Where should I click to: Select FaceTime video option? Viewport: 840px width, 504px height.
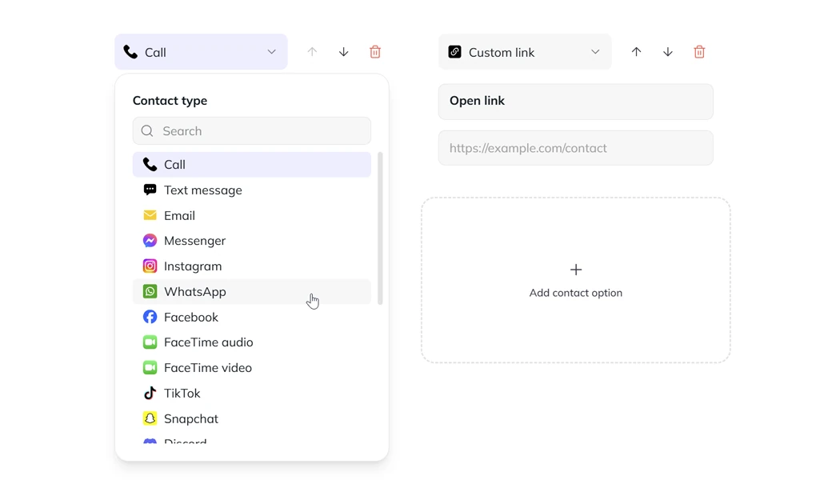tap(252, 367)
